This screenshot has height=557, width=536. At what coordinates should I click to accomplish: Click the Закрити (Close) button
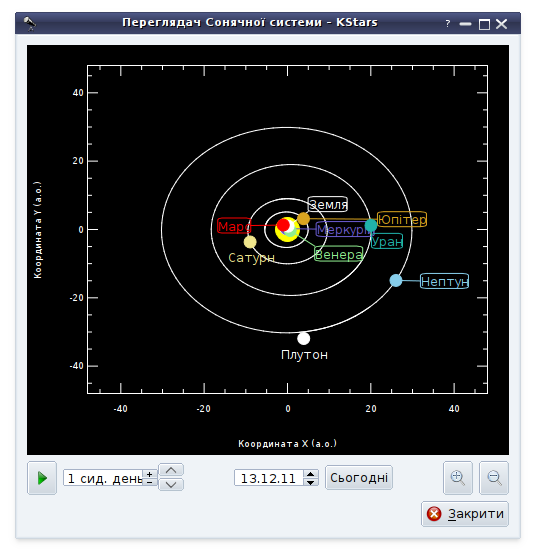pyautogui.click(x=465, y=514)
